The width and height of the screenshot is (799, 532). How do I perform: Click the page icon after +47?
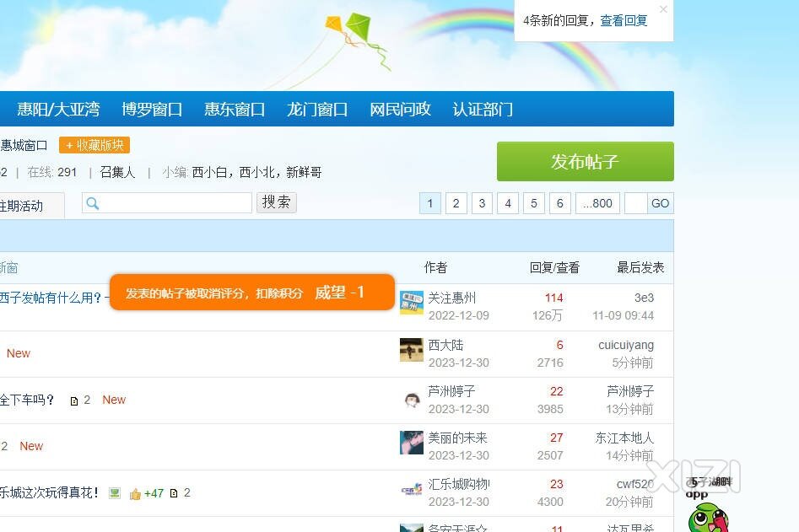click(x=174, y=493)
